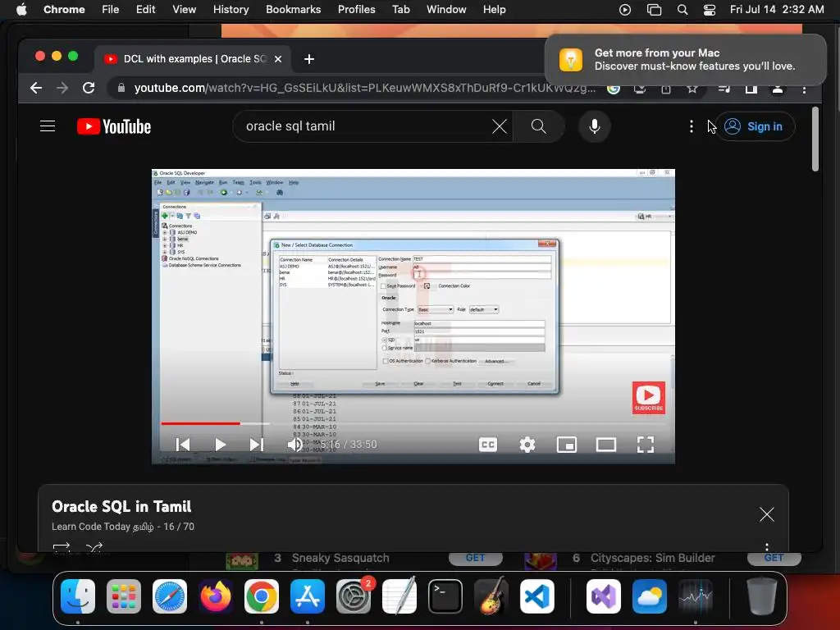Launch Safari from the Dock
Screen dimensions: 840x630
(170, 596)
